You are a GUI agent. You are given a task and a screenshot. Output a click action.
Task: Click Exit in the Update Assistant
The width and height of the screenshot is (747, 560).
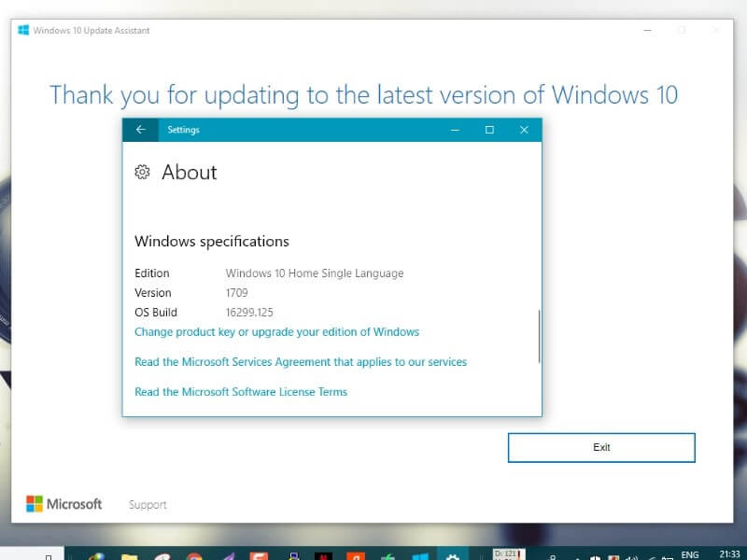(x=601, y=448)
